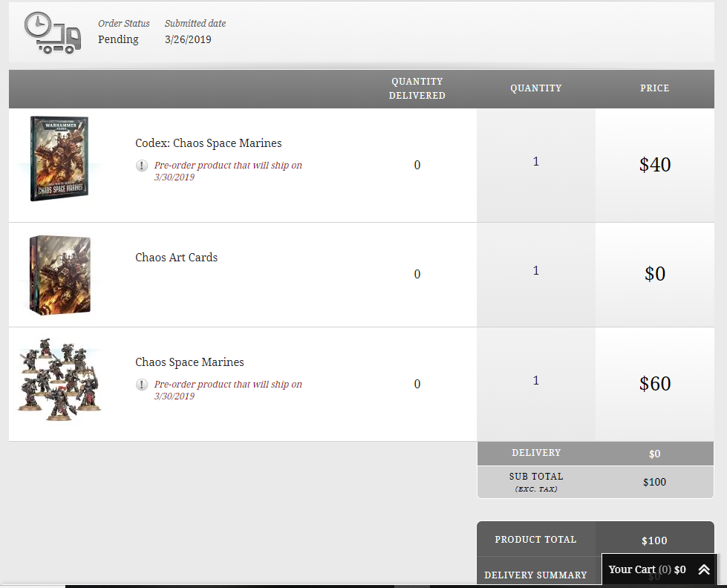Click the Chaos Space Marines pre-order info icon
This screenshot has width=727, height=588.
[x=142, y=385]
